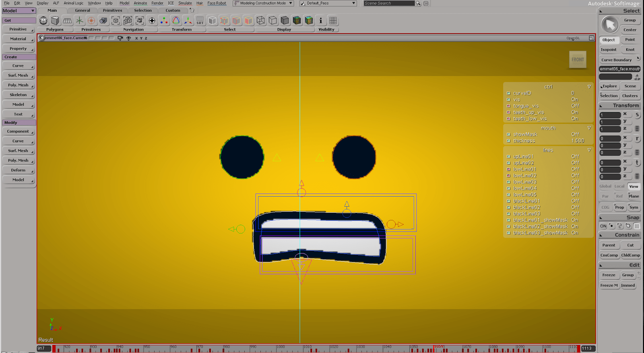The image size is (644, 353).
Task: Click the Immed button
Action: [x=628, y=285]
